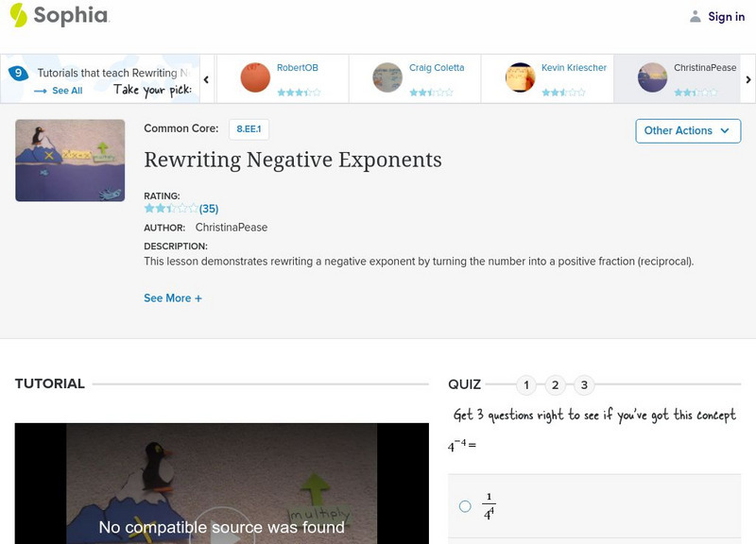
Task: Jump to quiz question 2
Action: pos(555,384)
